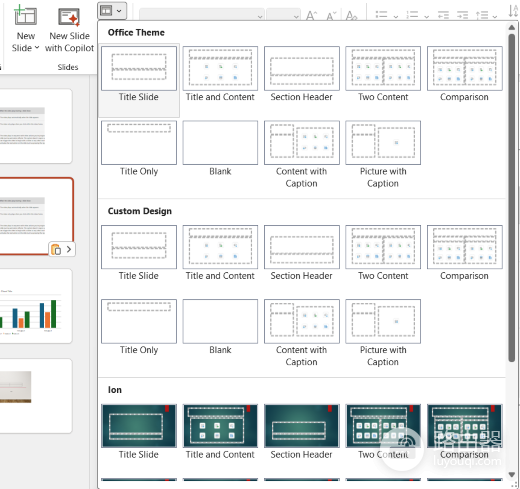520x489 pixels.
Task: Expand the New Slide dropdown arrow
Action: [x=37, y=48]
